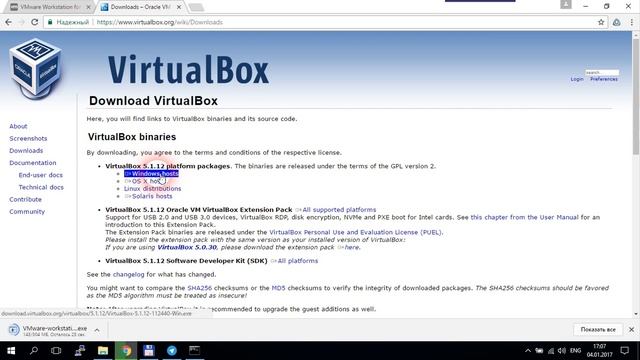Download the Windows hosts package
Viewport: 640px width, 360px height.
151,174
